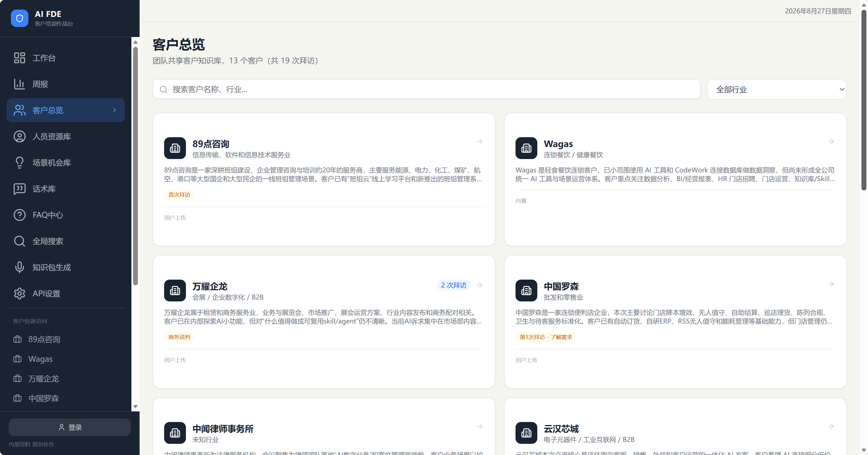
Task: Click the 话术库 quote bubble icon
Action: pos(20,189)
